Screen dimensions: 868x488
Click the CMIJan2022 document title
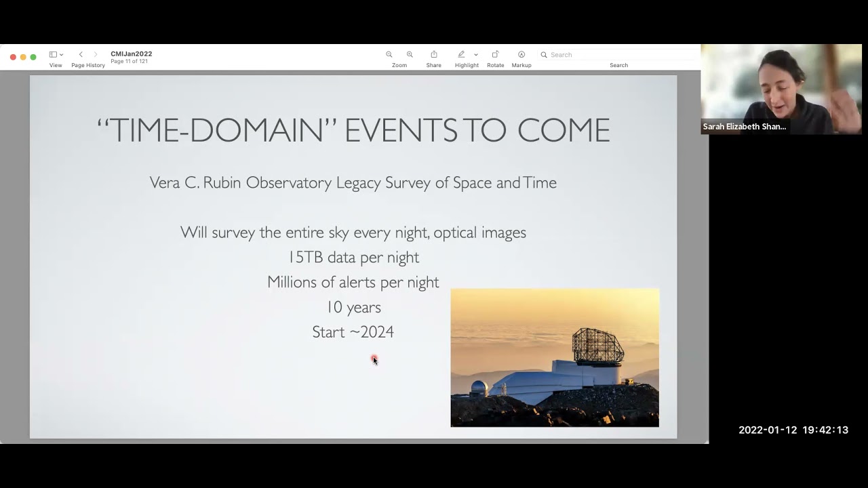click(132, 54)
